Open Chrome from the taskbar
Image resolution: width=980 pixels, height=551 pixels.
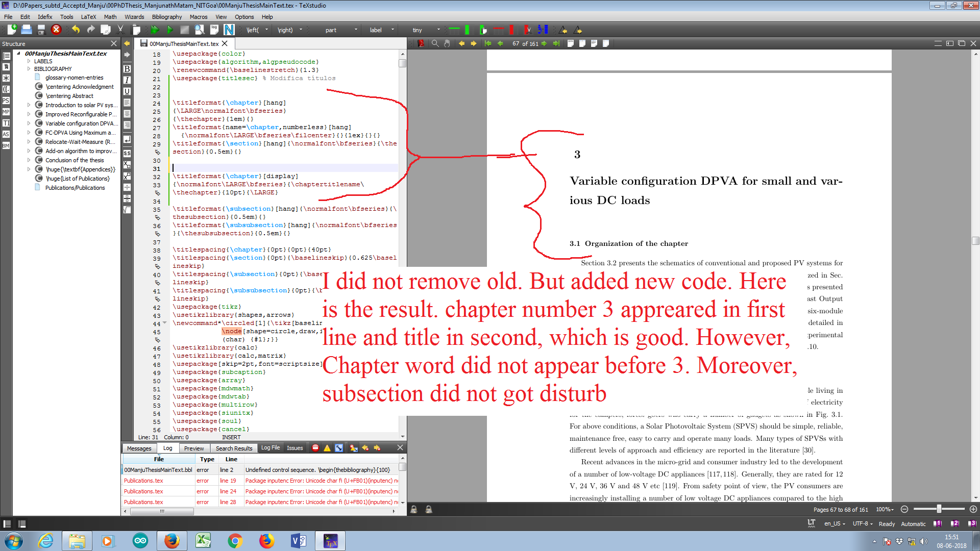(235, 541)
